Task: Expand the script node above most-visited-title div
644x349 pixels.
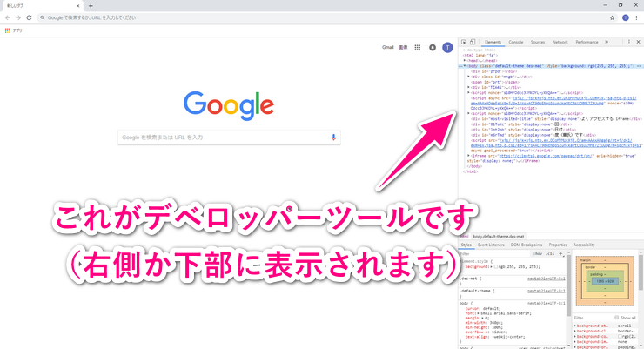Action: click(x=468, y=113)
